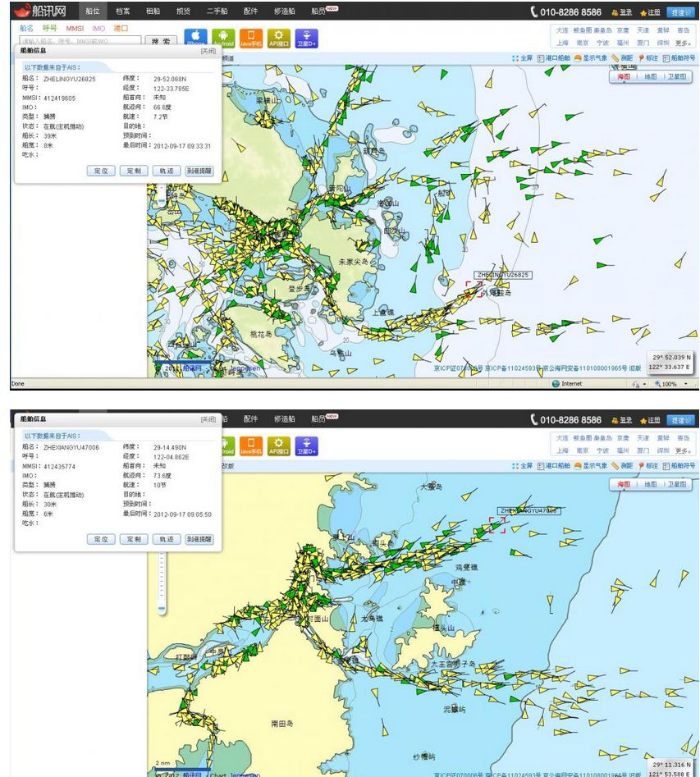Open 租船 menu in top navigation
This screenshot has height=777, width=700.
[x=153, y=11]
